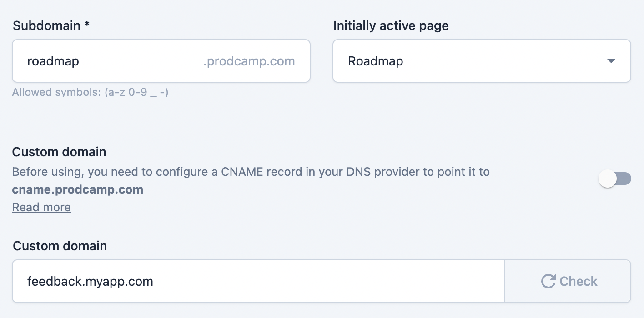644x318 pixels.
Task: Click the CNAME record instruction text
Action: pyautogui.click(x=251, y=172)
